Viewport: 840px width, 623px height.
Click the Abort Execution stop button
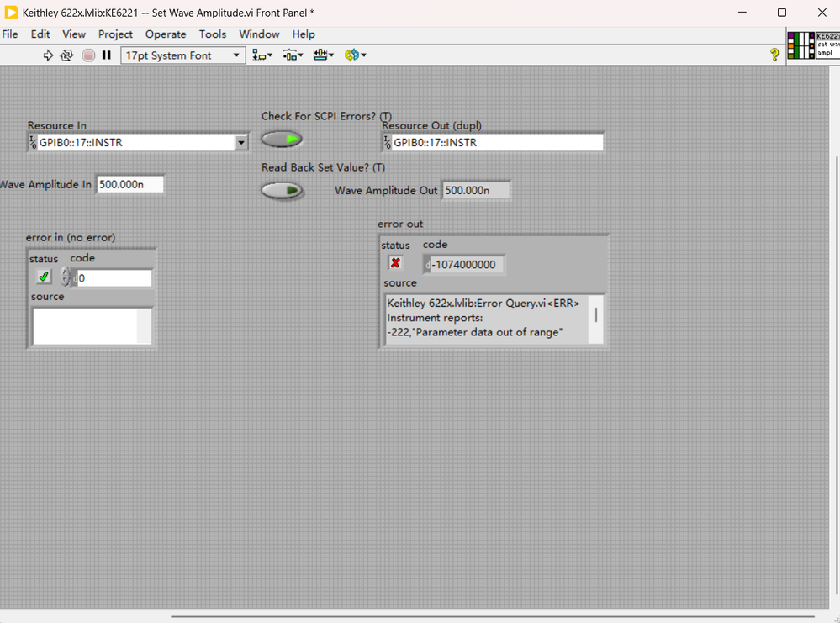[x=88, y=55]
